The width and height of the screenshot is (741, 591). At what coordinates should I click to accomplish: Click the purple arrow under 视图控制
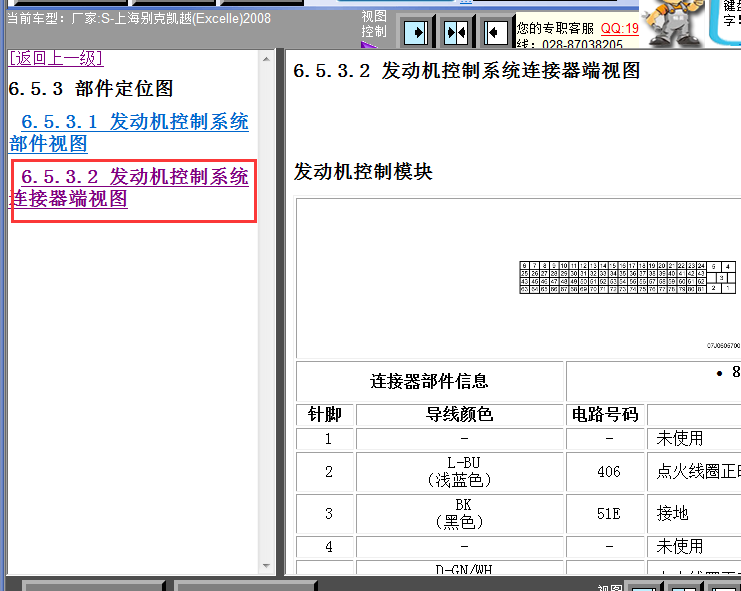click(x=367, y=44)
